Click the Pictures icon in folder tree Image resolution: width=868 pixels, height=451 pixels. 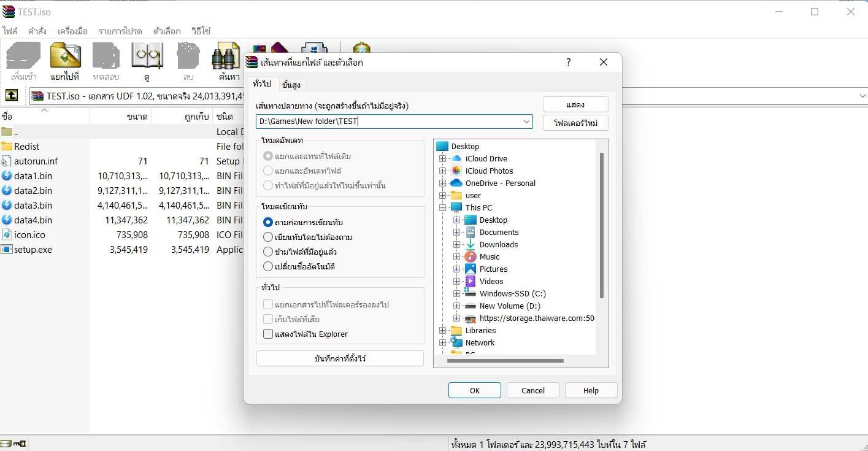click(470, 269)
